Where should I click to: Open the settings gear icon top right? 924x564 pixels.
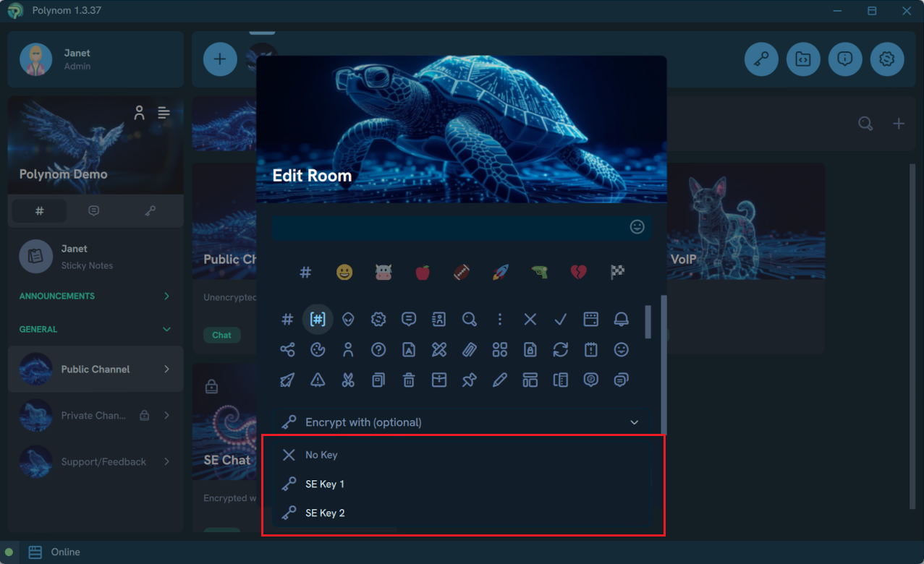point(887,59)
